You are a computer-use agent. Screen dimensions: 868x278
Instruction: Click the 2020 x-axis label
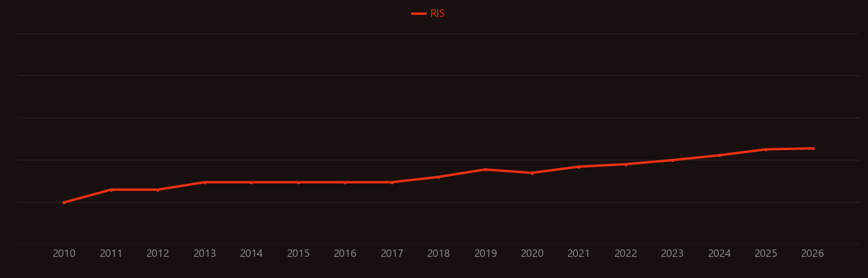click(x=532, y=254)
